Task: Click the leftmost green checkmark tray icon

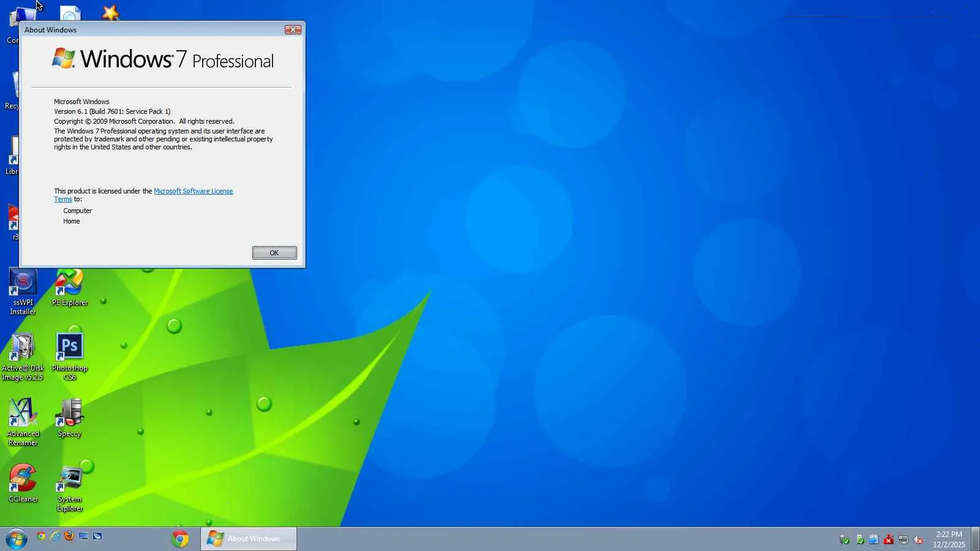Action: 845,539
